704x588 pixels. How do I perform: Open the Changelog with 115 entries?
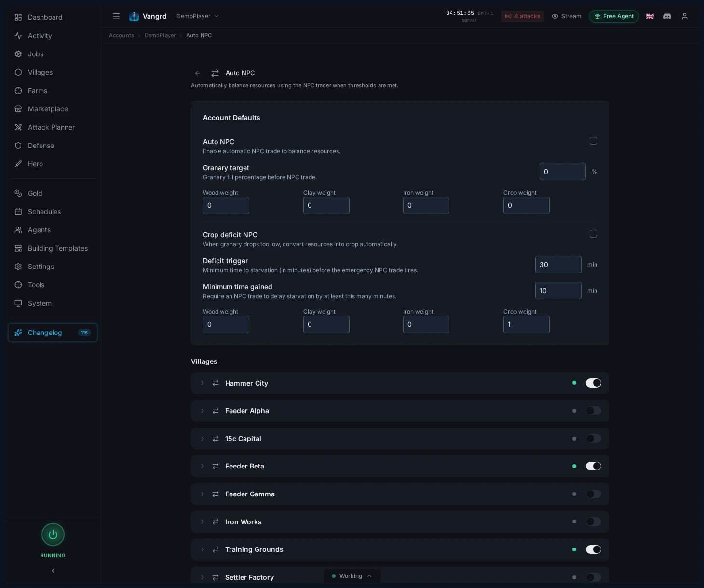[x=53, y=333]
